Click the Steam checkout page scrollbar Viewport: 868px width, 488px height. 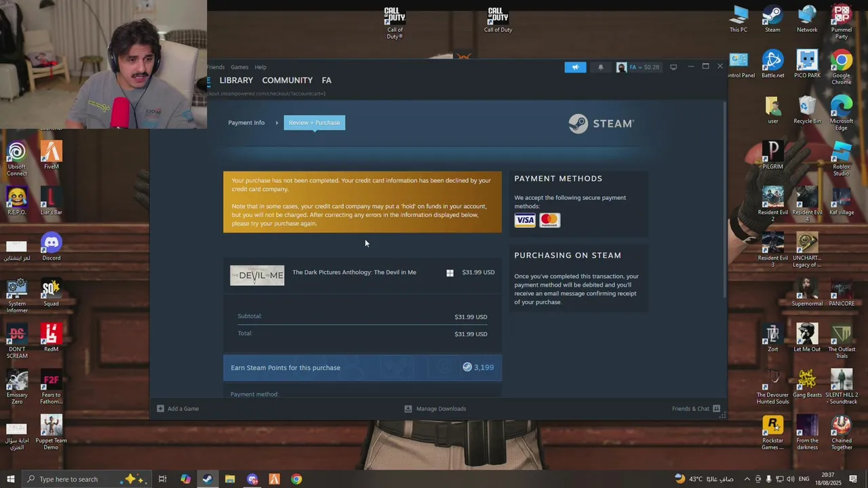pyautogui.click(x=725, y=200)
